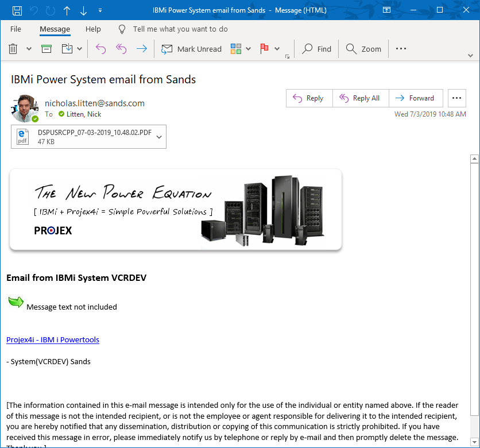The image size is (480, 448).
Task: Click 'Wed 7/3/2019 10:48 AM' timestamp
Action: (430, 114)
